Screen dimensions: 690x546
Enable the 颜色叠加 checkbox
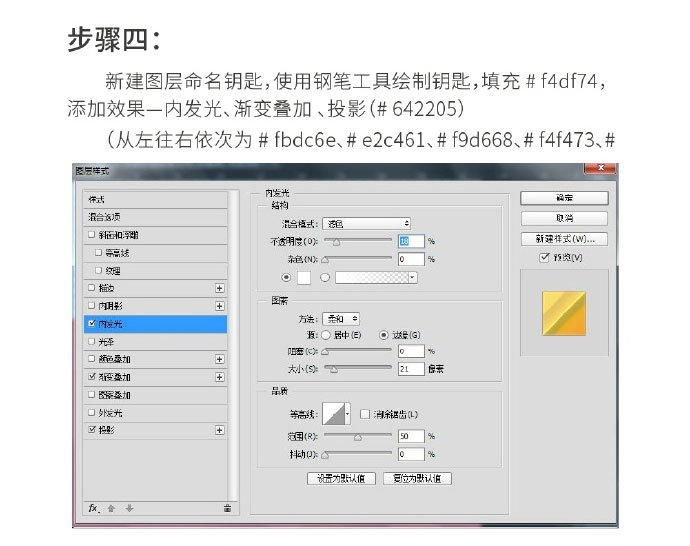[92, 359]
